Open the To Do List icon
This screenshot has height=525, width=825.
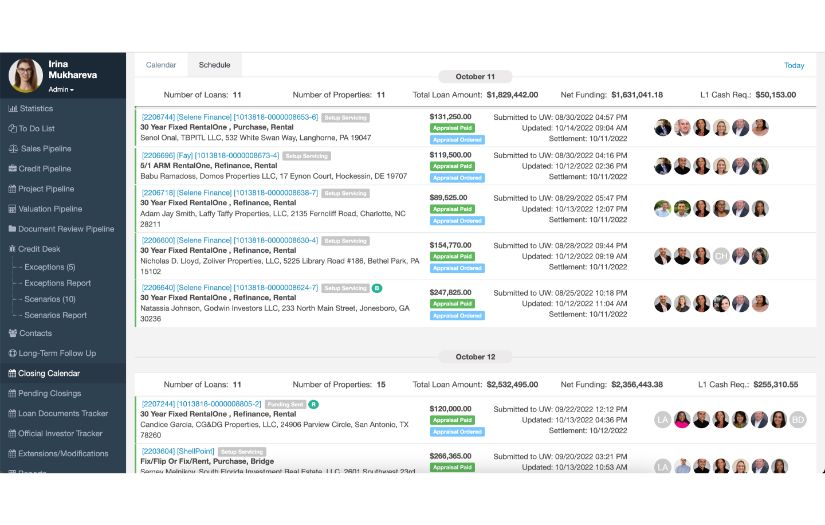coord(13,128)
